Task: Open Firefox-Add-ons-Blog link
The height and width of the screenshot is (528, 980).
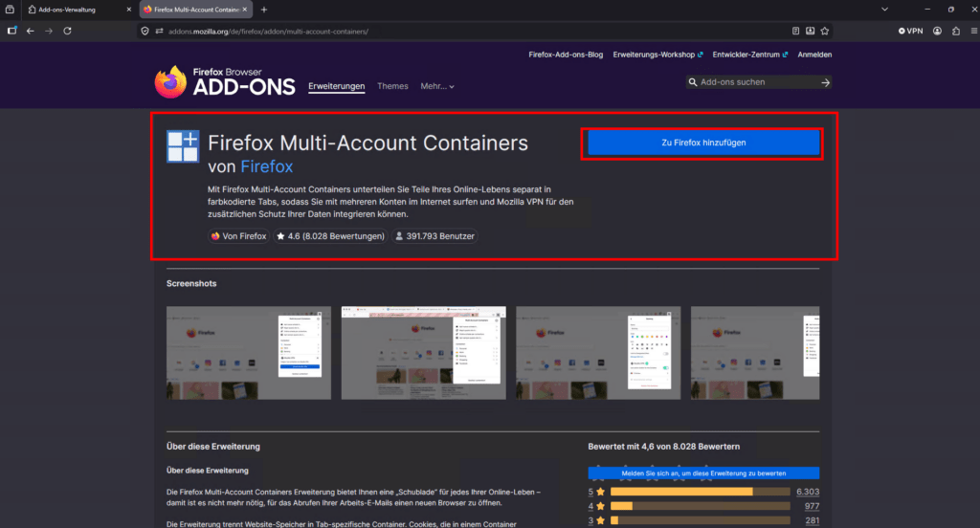Action: pyautogui.click(x=566, y=55)
